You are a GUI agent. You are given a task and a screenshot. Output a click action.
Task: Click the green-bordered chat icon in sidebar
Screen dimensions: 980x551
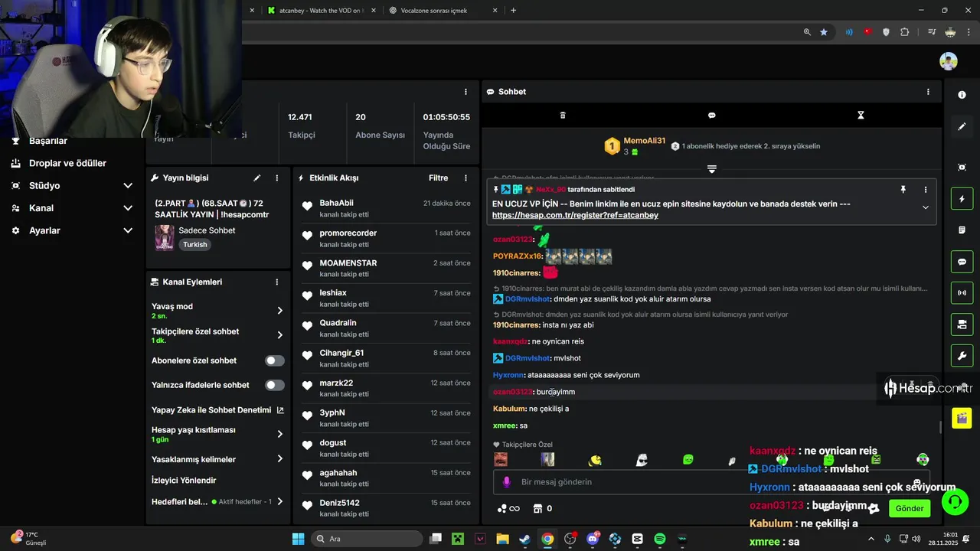pyautogui.click(x=962, y=262)
